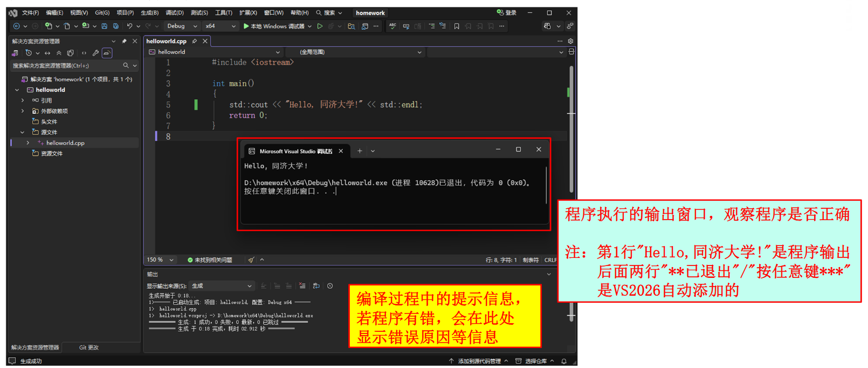Collapse All icon in Solution Explorer
Viewport: 868px width, 368px height.
click(x=59, y=53)
